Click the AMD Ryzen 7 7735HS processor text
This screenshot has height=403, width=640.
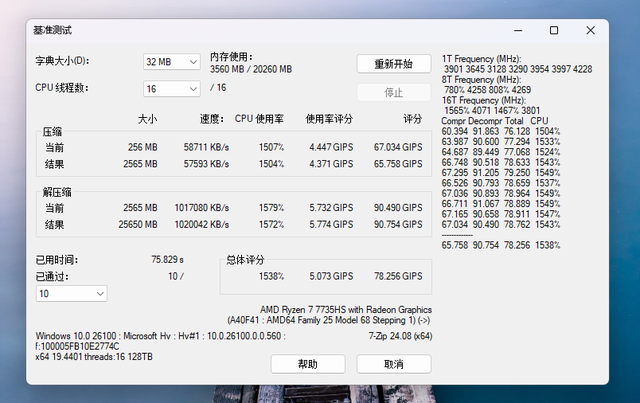(346, 309)
